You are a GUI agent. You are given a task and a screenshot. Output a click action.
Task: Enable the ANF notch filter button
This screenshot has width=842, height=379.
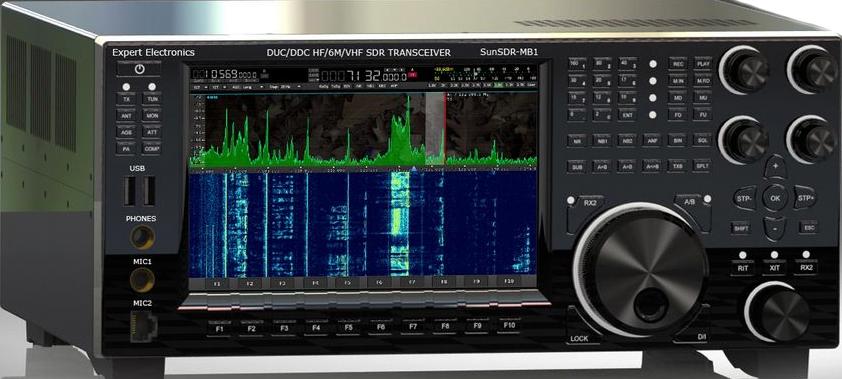click(x=652, y=140)
